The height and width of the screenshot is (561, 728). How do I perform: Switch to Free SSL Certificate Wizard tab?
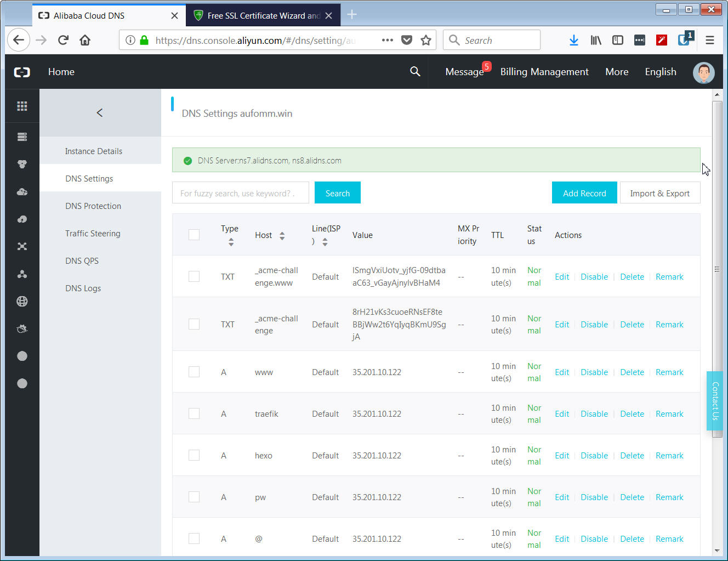263,15
